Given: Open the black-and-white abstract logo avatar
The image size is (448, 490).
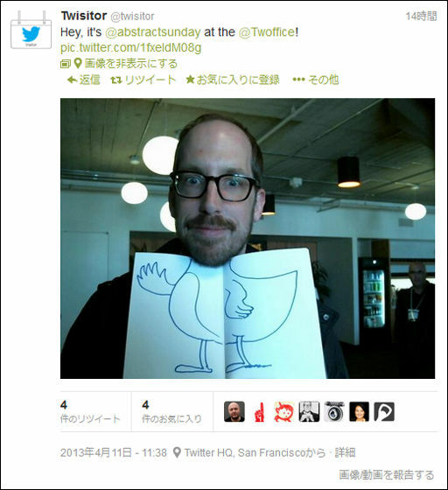Looking at the screenshot, I should coord(384,412).
